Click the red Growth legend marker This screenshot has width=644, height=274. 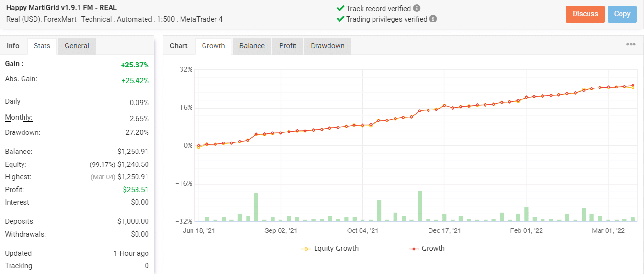(x=414, y=249)
